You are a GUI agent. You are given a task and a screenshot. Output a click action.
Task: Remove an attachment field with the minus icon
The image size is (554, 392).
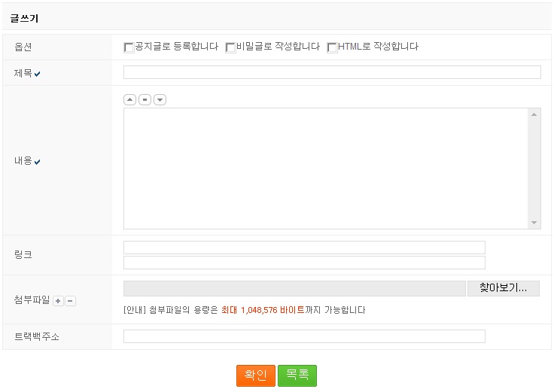click(x=70, y=301)
